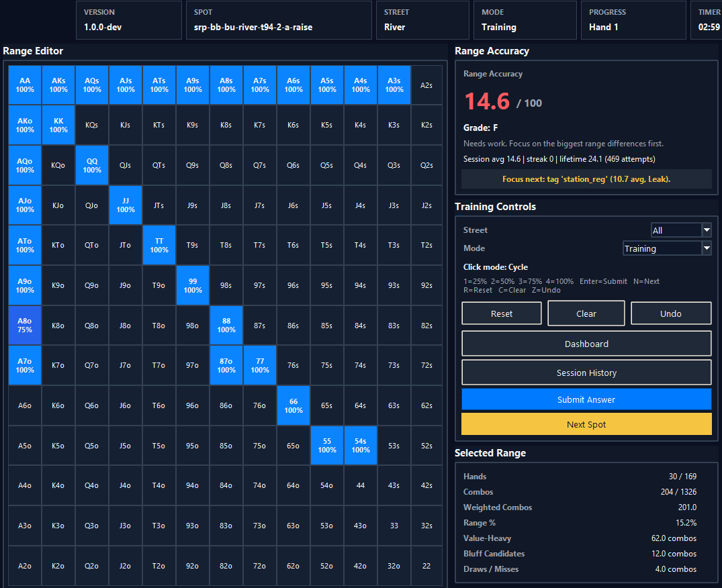Click the Hands value 30 / 169
Screen dimensions: 722x588
click(x=682, y=476)
